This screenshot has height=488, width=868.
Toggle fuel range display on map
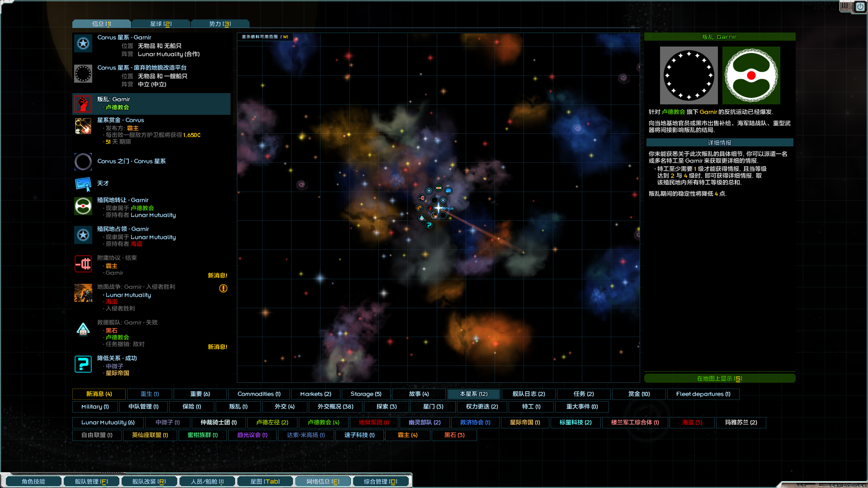click(x=265, y=37)
